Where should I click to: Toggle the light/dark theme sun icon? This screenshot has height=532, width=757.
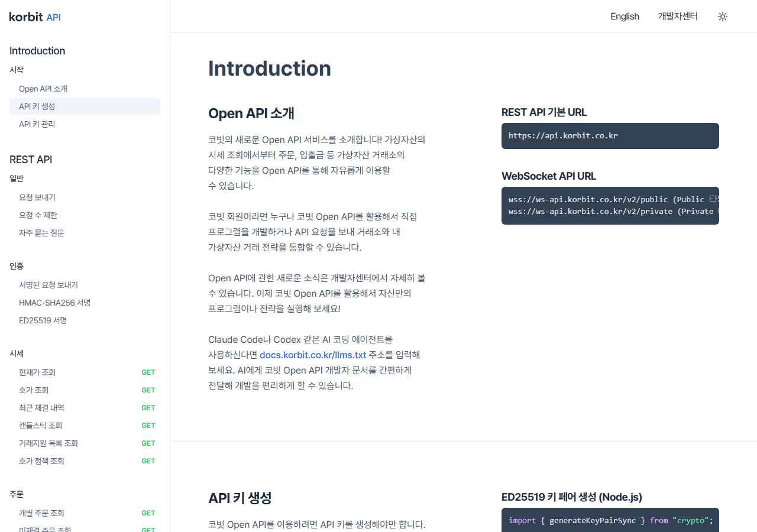pos(722,17)
